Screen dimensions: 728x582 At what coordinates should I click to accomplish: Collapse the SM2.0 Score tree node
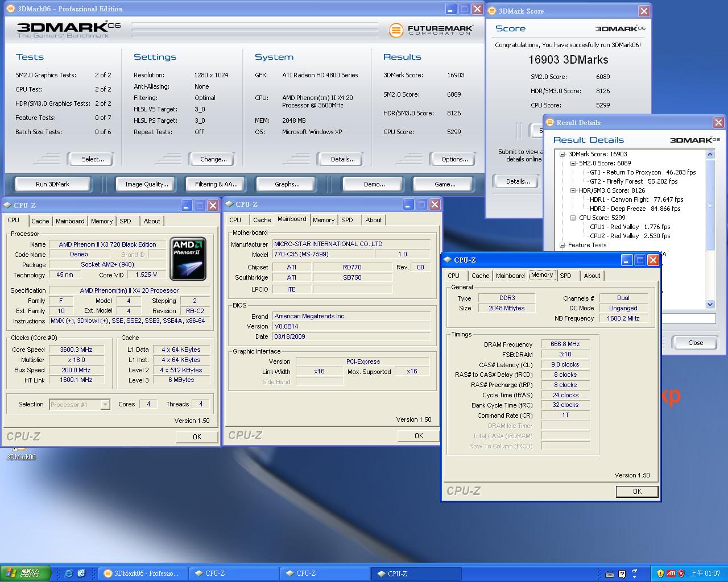point(573,163)
